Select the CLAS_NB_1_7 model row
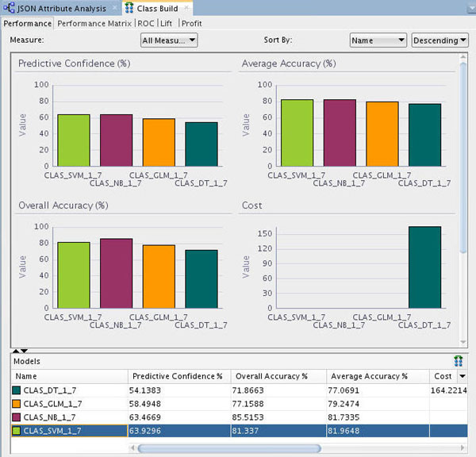 (63, 417)
